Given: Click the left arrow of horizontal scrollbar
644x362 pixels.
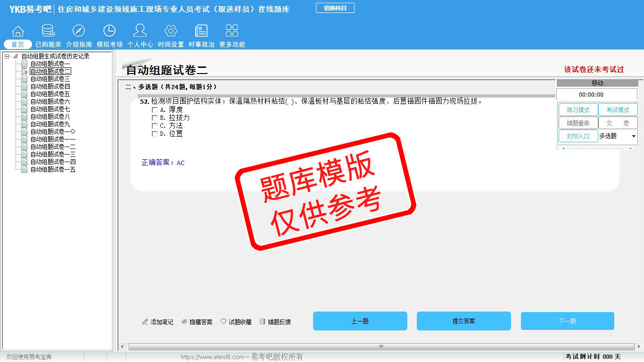Looking at the screenshot, I should coord(123,347).
